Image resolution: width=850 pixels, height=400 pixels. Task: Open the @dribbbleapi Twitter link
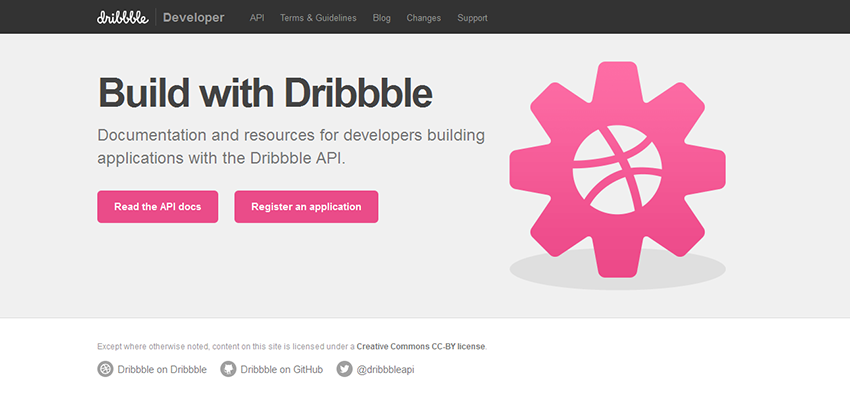[x=385, y=370]
